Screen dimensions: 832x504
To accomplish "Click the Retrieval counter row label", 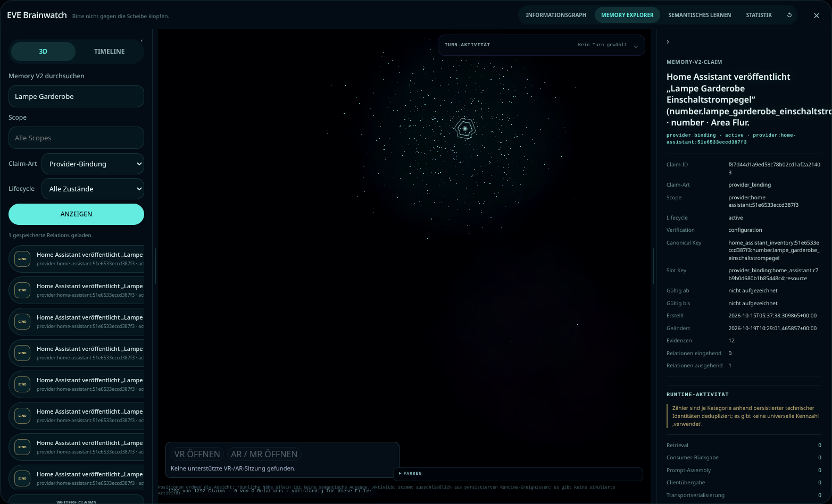I will [677, 446].
